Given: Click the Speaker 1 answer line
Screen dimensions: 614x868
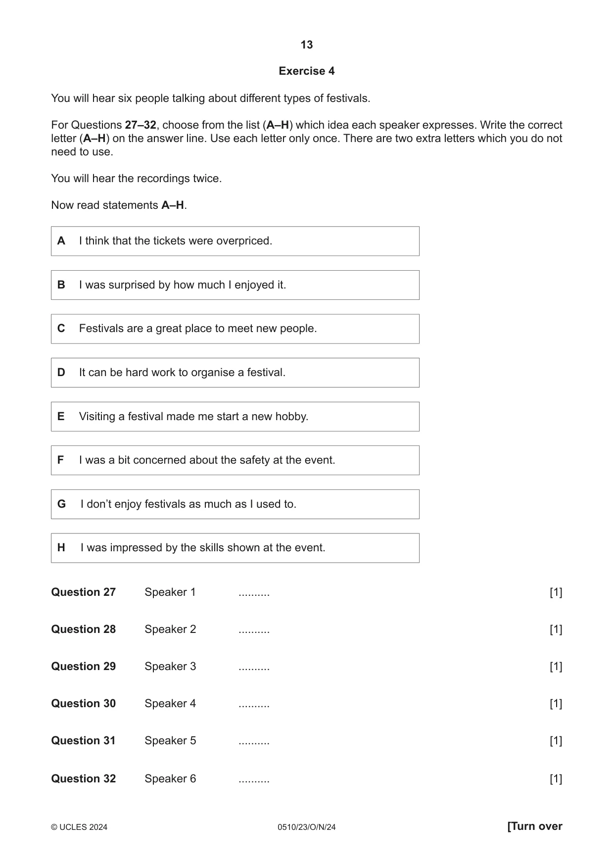Looking at the screenshot, I should tap(254, 593).
